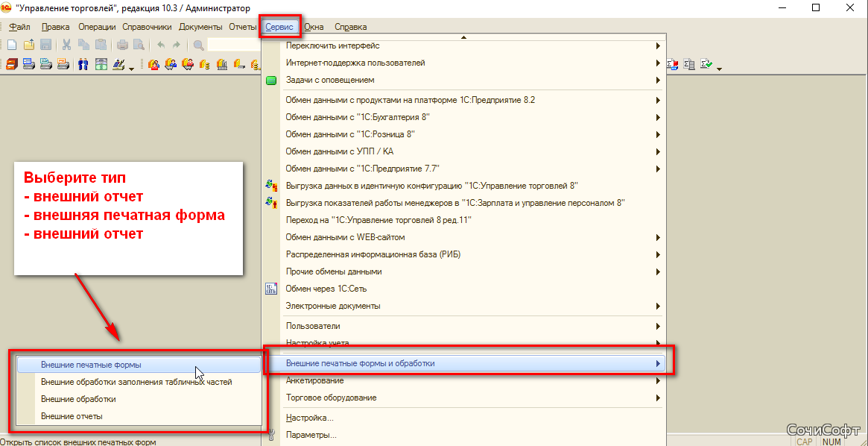This screenshot has width=868, height=446.
Task: Choose Выгрузка данных в идентичную конфигурацию
Action: point(464,186)
